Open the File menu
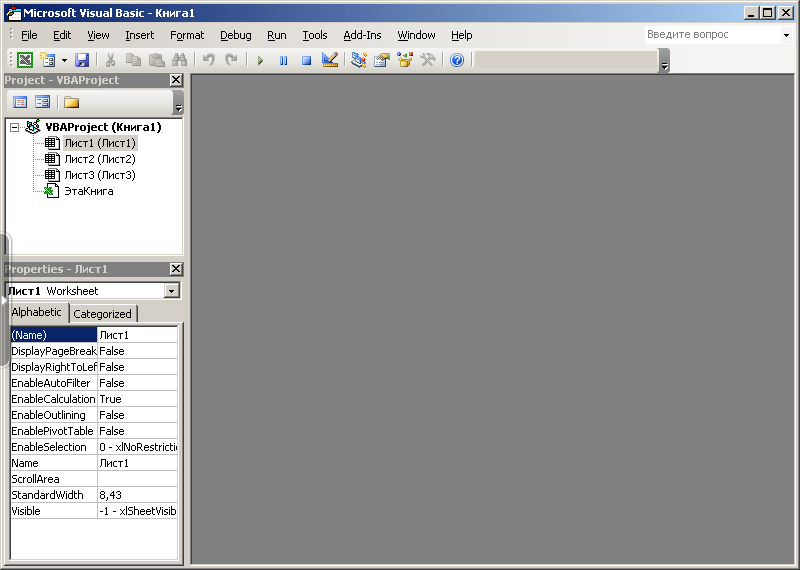This screenshot has height=570, width=800. click(29, 35)
